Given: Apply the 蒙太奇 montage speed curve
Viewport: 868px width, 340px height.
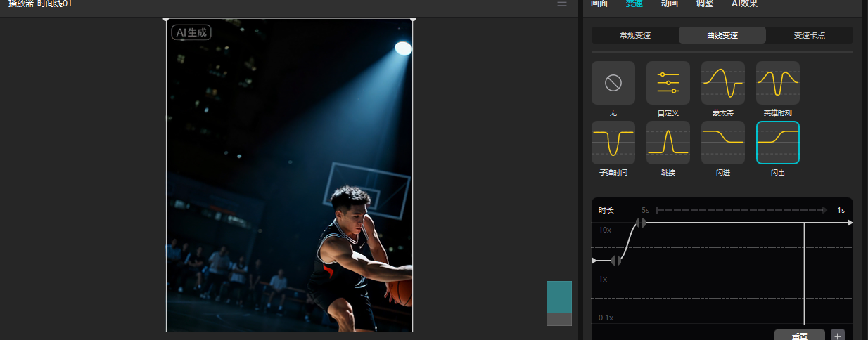Looking at the screenshot, I should click(x=722, y=84).
